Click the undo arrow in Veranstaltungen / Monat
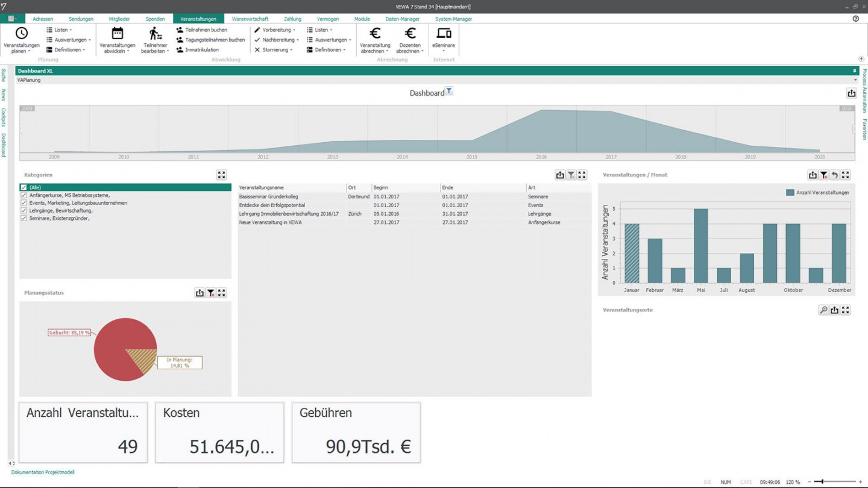Viewport: 868px width, 488px height. point(834,175)
